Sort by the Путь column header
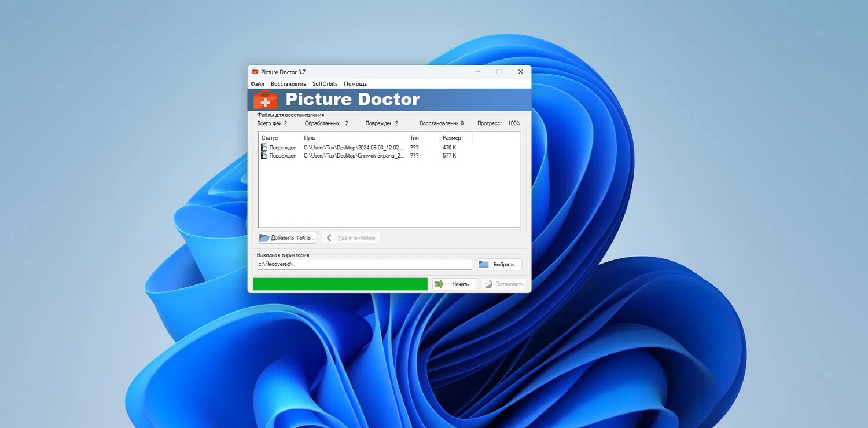868x428 pixels. (x=354, y=138)
